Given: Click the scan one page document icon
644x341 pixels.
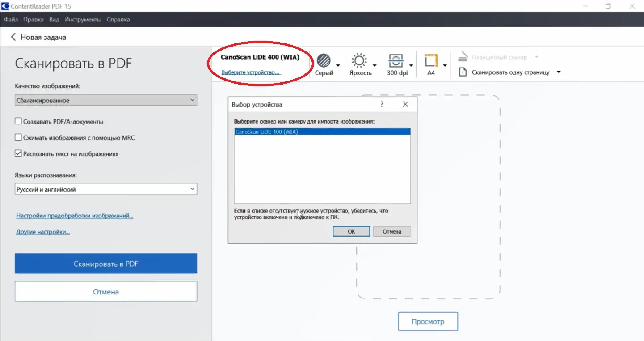Looking at the screenshot, I should [x=463, y=72].
